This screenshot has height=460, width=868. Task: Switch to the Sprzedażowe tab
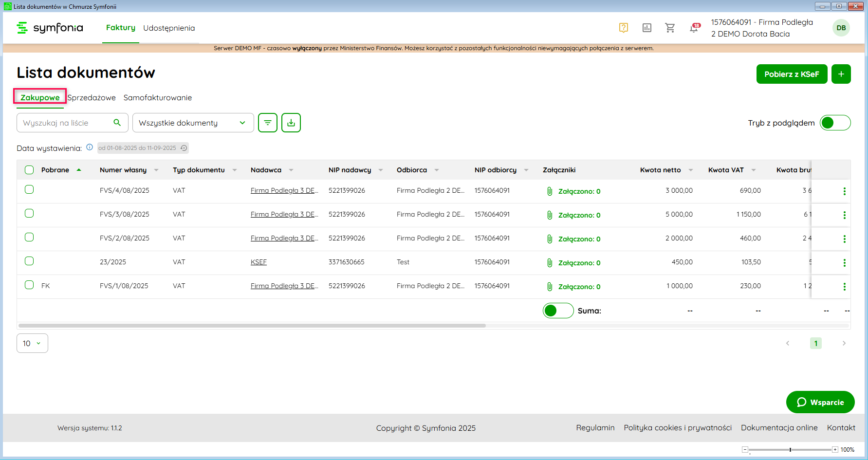(92, 98)
